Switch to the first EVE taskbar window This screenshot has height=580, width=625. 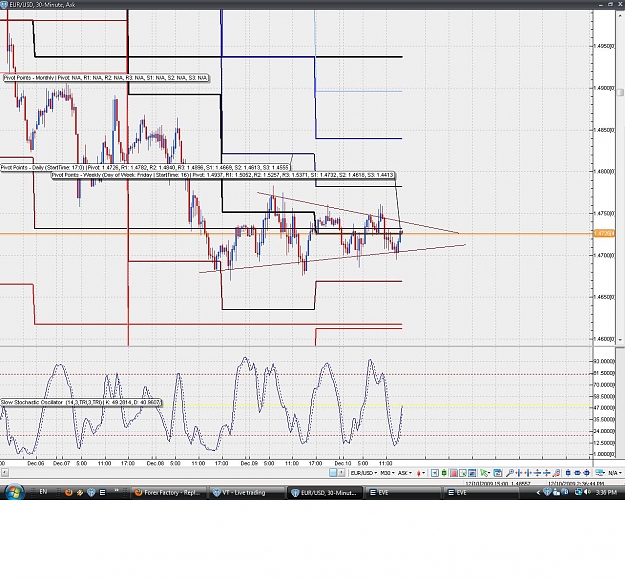(x=403, y=493)
